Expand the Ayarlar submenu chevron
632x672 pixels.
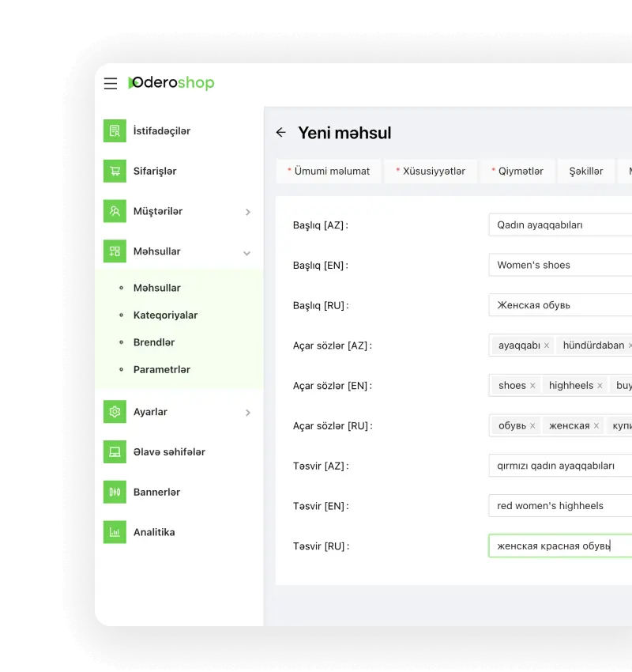pos(247,413)
